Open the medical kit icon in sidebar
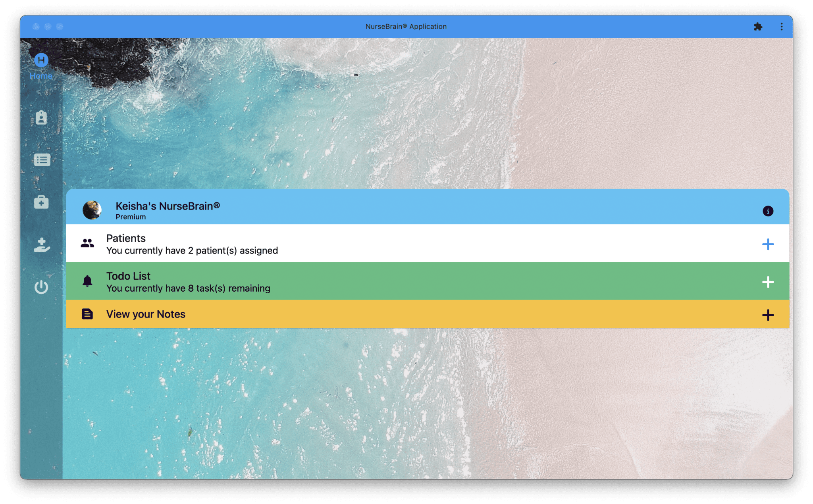The image size is (813, 504). tap(41, 202)
